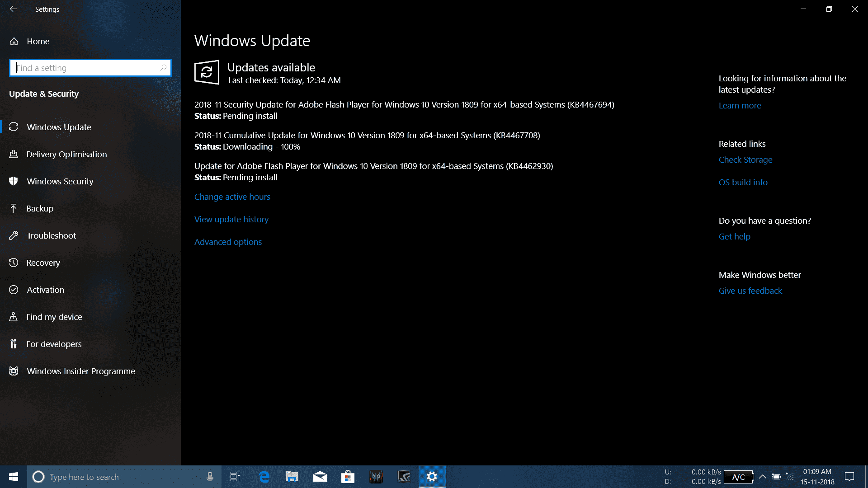Click the battery tray icon
868x488 pixels.
click(x=776, y=477)
